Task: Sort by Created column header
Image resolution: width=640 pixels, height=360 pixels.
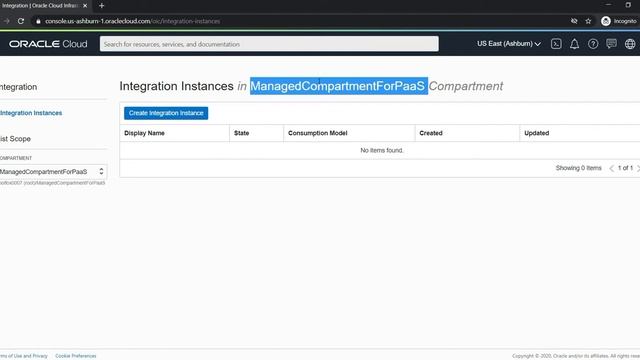Action: [431, 133]
